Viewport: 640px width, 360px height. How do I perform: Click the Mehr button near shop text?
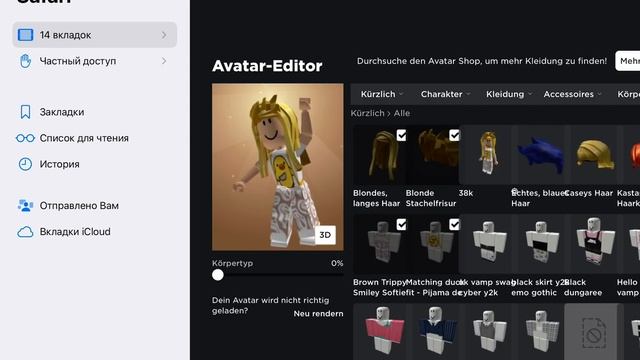coord(628,61)
